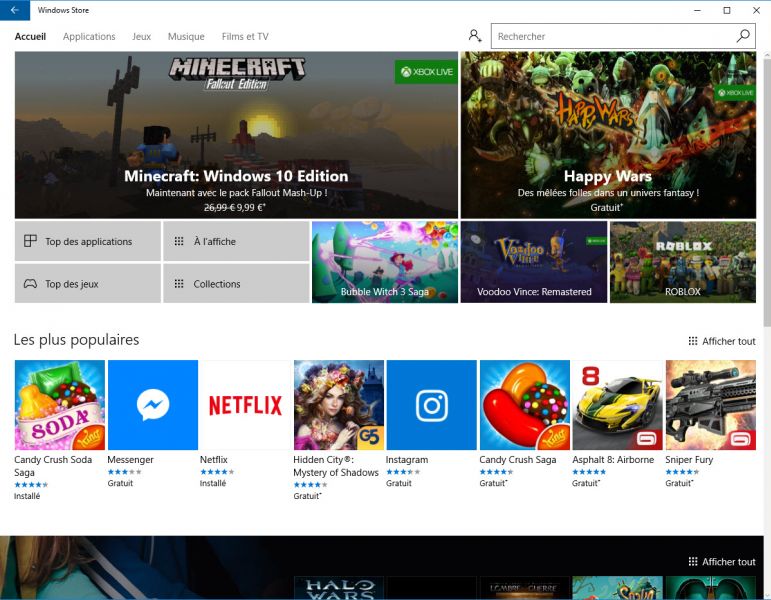
Task: Open the ROBLOX banner tile
Action: pos(683,262)
